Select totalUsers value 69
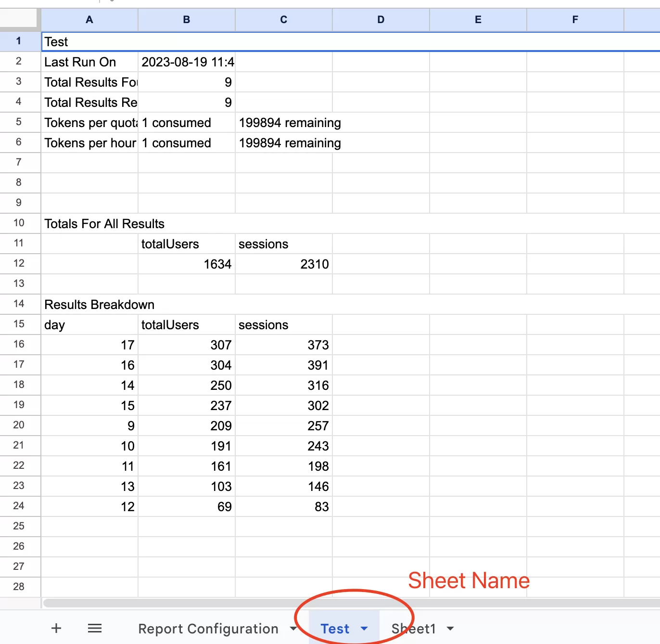The width and height of the screenshot is (660, 644). [187, 507]
